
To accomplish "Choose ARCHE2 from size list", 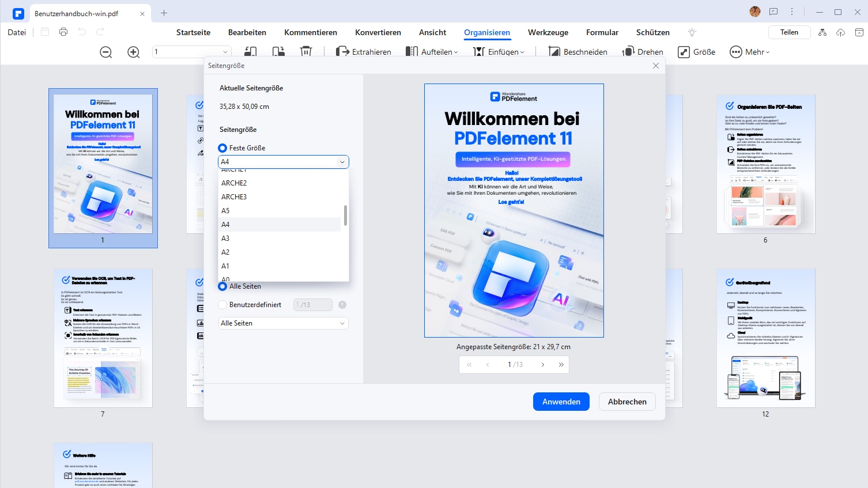I will pos(280,183).
